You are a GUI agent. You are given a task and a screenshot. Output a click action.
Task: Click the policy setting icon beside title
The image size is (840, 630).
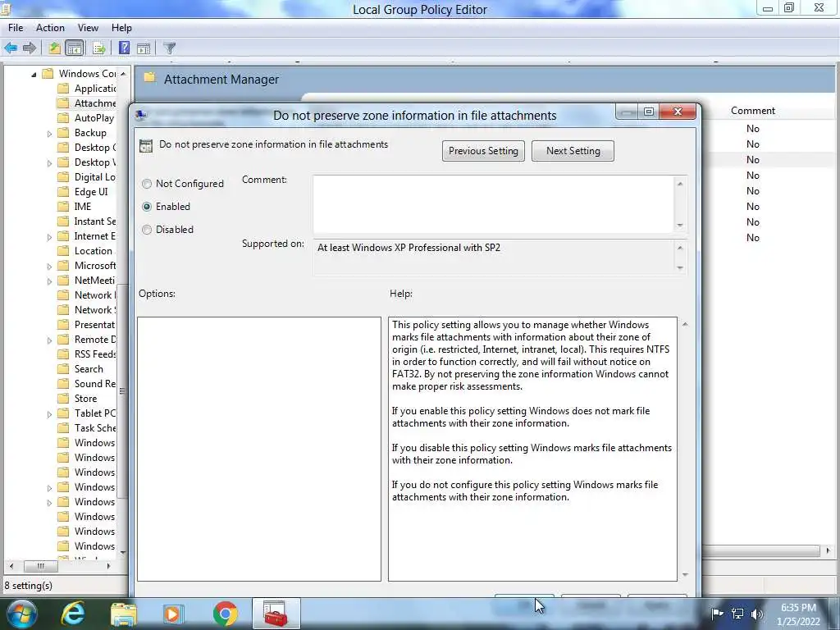click(146, 146)
